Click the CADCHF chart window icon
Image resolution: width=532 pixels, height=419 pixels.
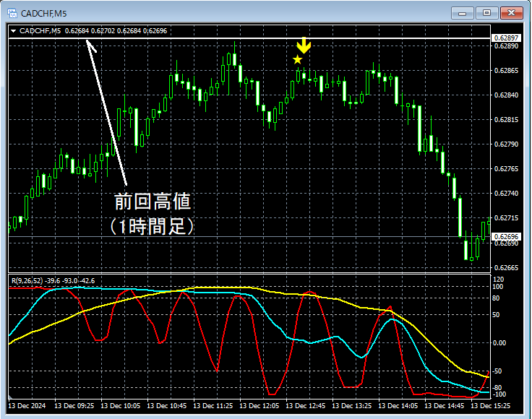12,13
